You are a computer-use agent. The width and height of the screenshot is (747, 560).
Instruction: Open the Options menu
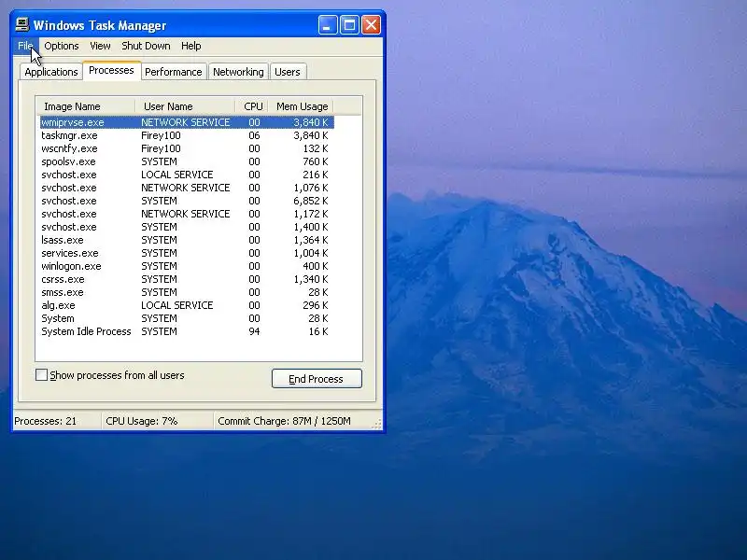62,46
